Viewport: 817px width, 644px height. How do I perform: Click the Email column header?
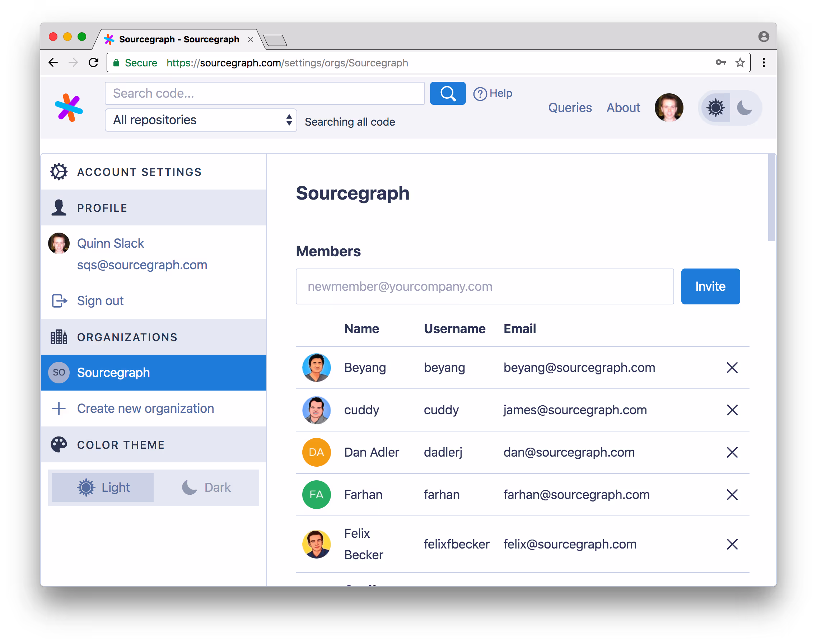[519, 329]
